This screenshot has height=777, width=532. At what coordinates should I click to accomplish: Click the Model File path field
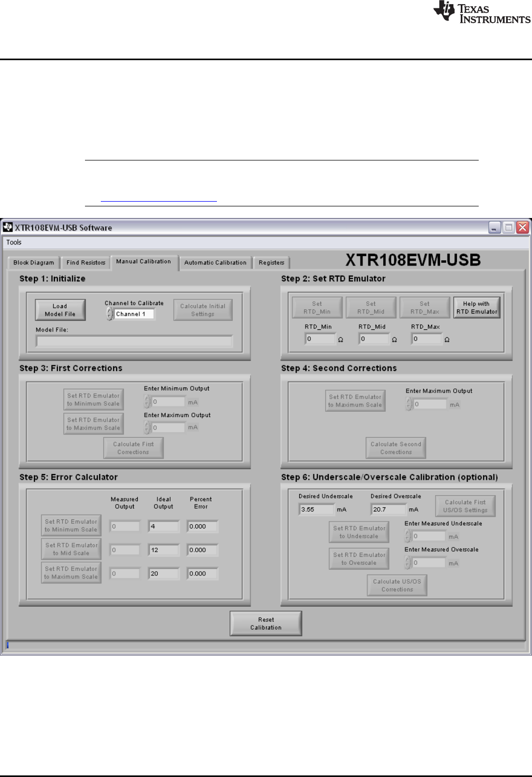point(134,342)
